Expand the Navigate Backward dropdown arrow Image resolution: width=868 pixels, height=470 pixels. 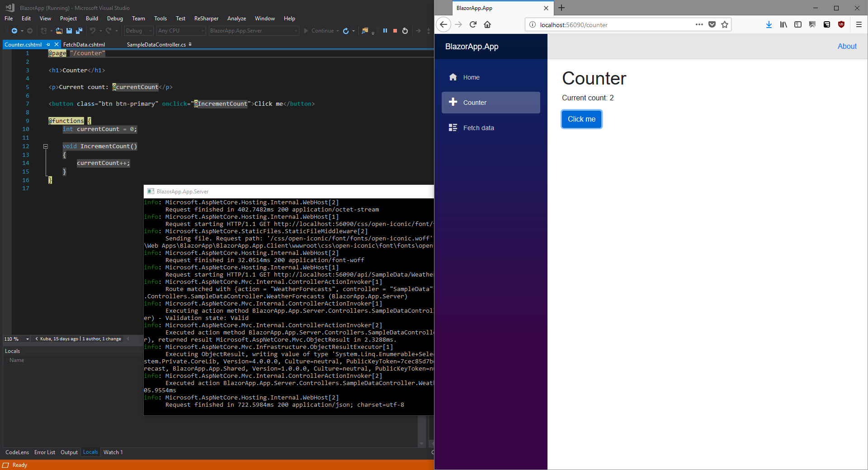click(22, 31)
